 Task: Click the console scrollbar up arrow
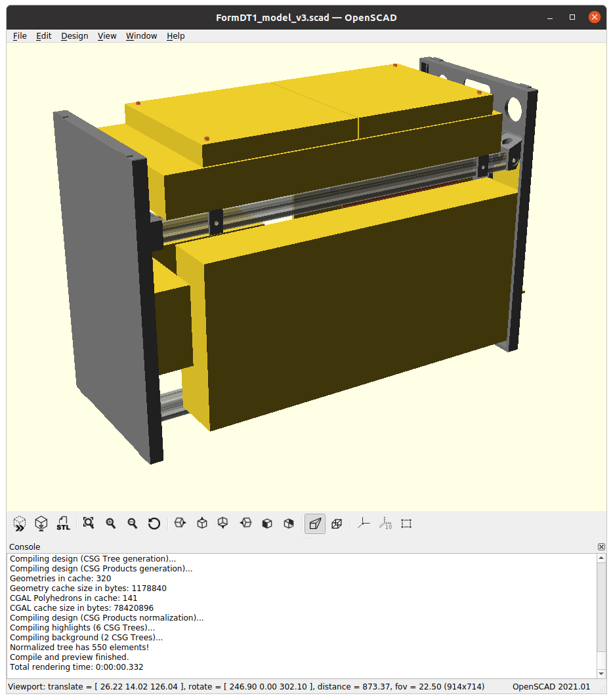pos(601,558)
